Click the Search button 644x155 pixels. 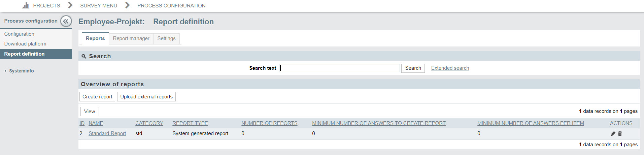[x=413, y=68]
